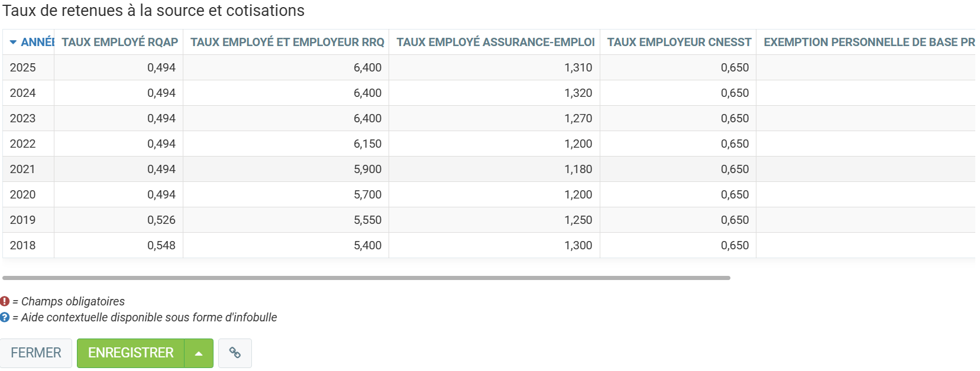Click the Taux employé assurance-emploi column header
The height and width of the screenshot is (371, 980).
click(495, 43)
